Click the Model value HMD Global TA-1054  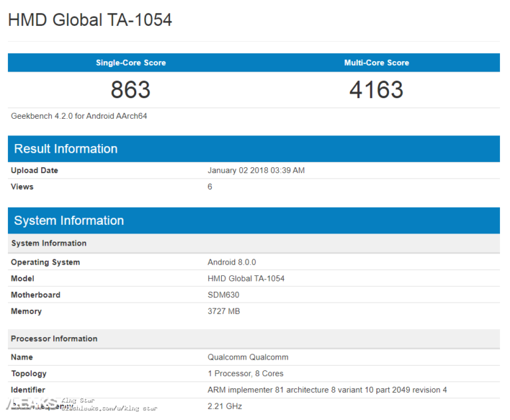point(246,279)
